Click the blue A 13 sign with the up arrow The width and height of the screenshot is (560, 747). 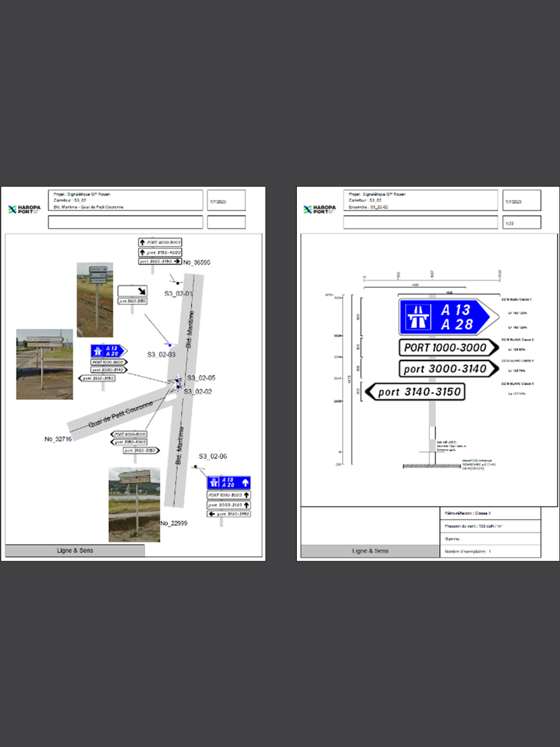pos(229,482)
